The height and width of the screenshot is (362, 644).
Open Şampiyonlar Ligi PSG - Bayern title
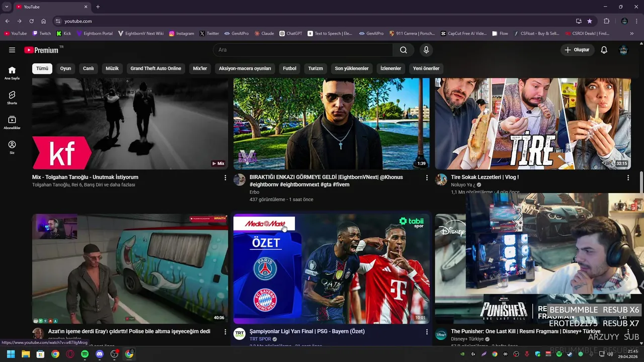click(x=307, y=331)
